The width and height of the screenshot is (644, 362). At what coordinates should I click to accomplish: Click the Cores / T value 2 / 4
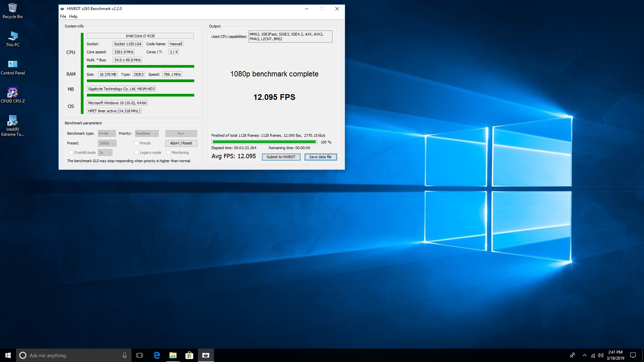174,52
